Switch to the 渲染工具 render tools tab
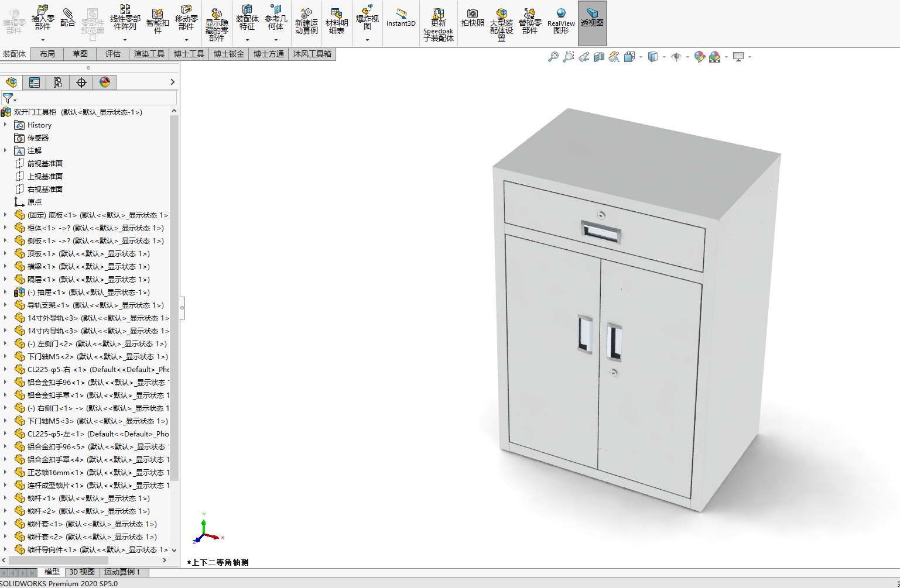 tap(149, 54)
